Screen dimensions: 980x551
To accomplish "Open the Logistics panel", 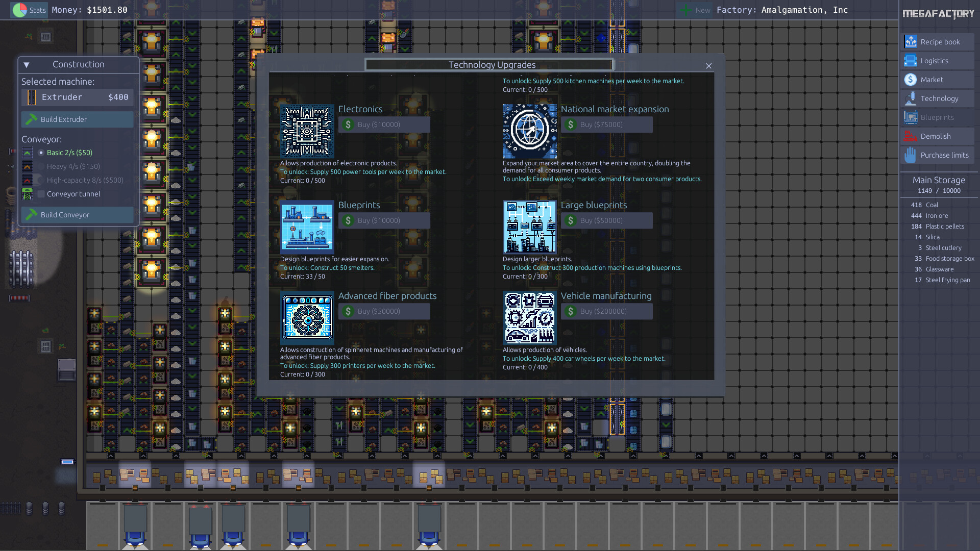I will click(x=937, y=60).
